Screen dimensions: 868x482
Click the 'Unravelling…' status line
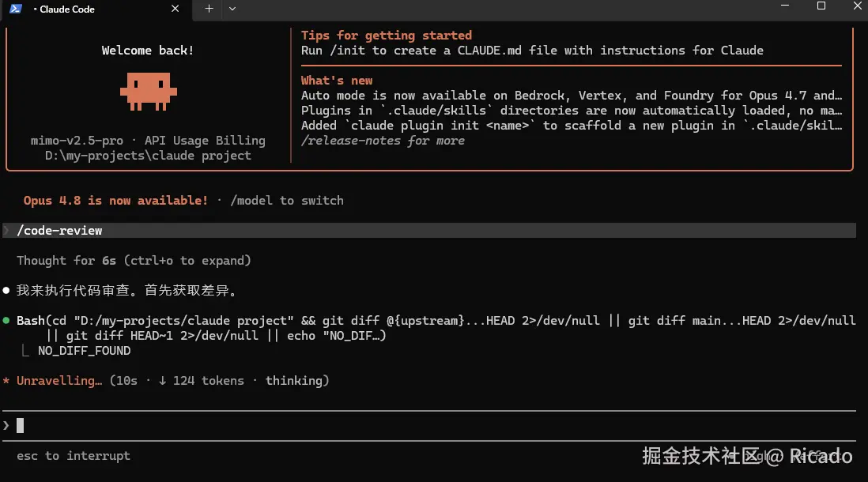(172, 381)
